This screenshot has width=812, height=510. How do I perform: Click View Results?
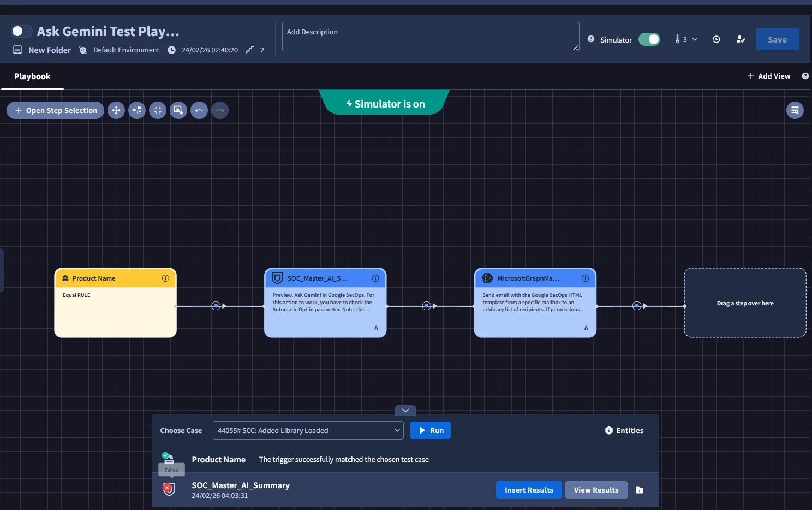tap(596, 490)
